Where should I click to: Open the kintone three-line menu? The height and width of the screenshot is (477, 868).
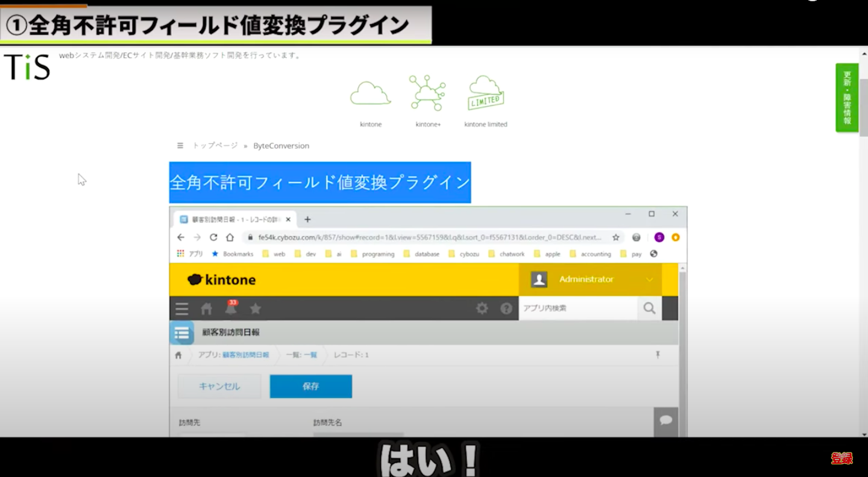[x=181, y=309]
